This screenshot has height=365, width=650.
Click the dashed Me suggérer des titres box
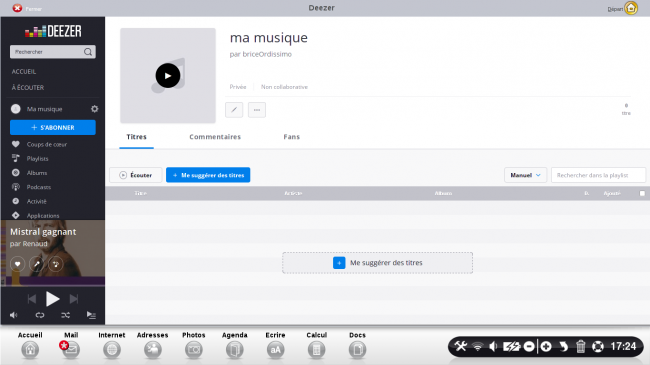377,263
